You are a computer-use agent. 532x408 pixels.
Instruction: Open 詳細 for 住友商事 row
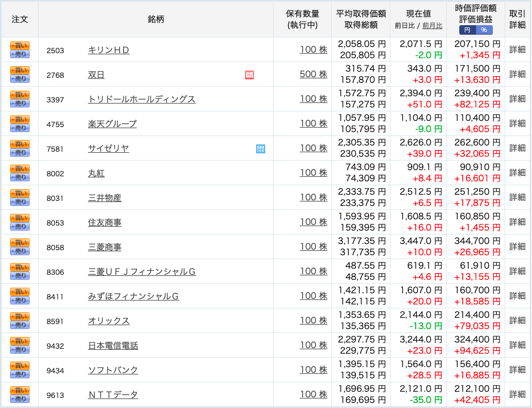pyautogui.click(x=517, y=222)
